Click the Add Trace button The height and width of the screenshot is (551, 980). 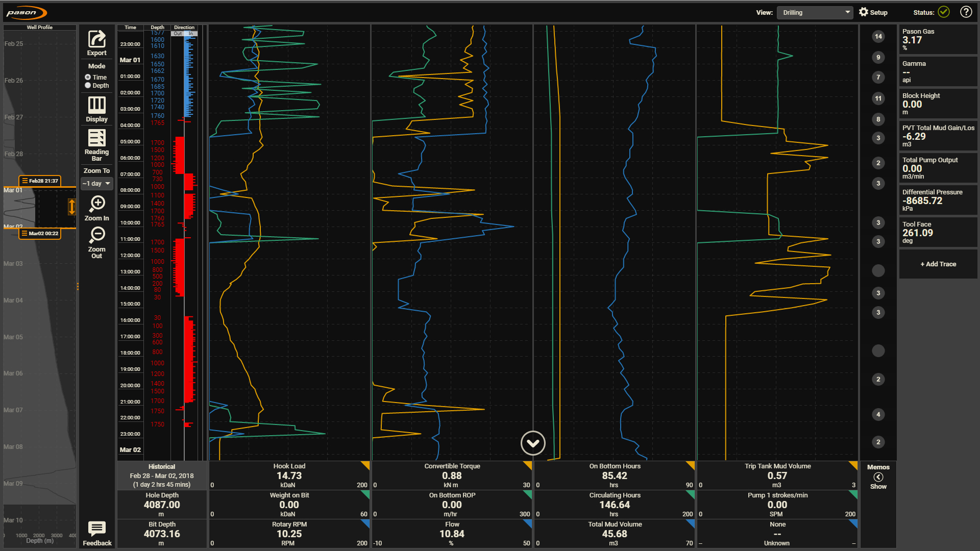coord(936,264)
